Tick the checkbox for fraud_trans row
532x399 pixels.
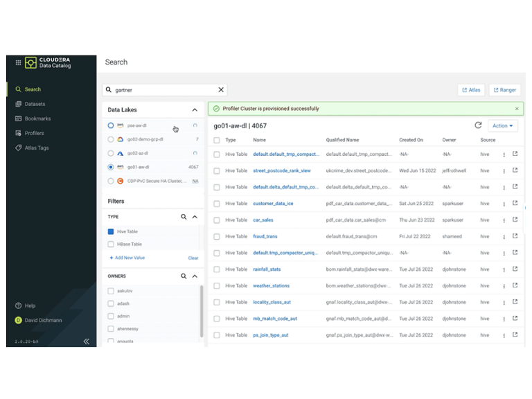(x=217, y=237)
